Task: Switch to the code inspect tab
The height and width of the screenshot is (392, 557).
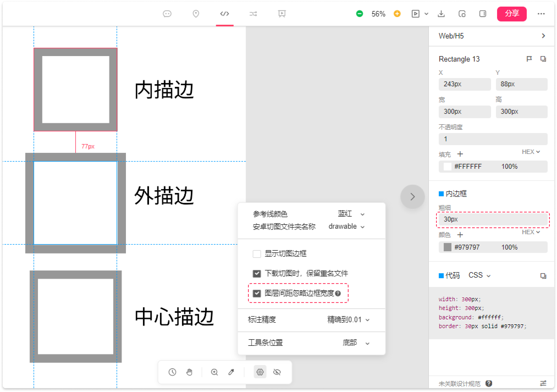Action: pyautogui.click(x=225, y=14)
